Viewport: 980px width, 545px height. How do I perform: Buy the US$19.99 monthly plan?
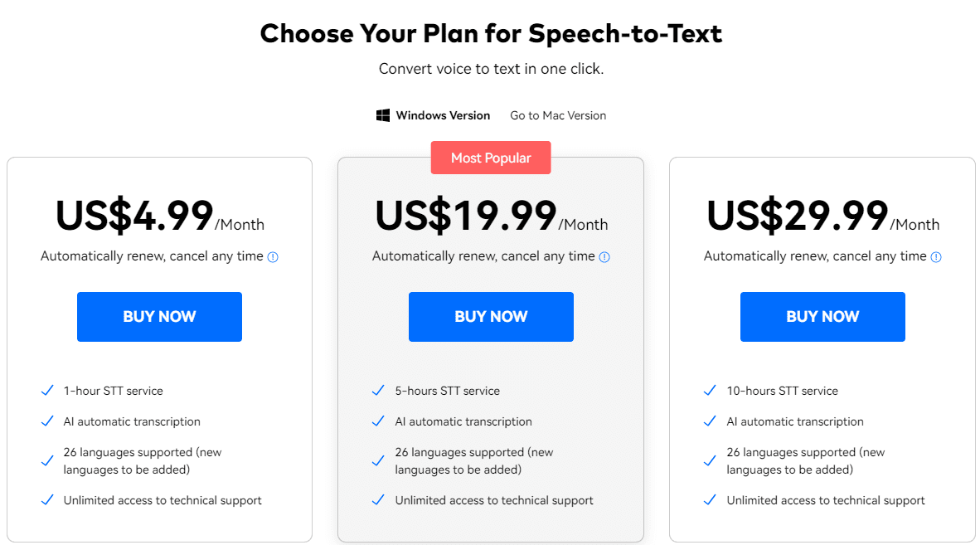point(492,317)
